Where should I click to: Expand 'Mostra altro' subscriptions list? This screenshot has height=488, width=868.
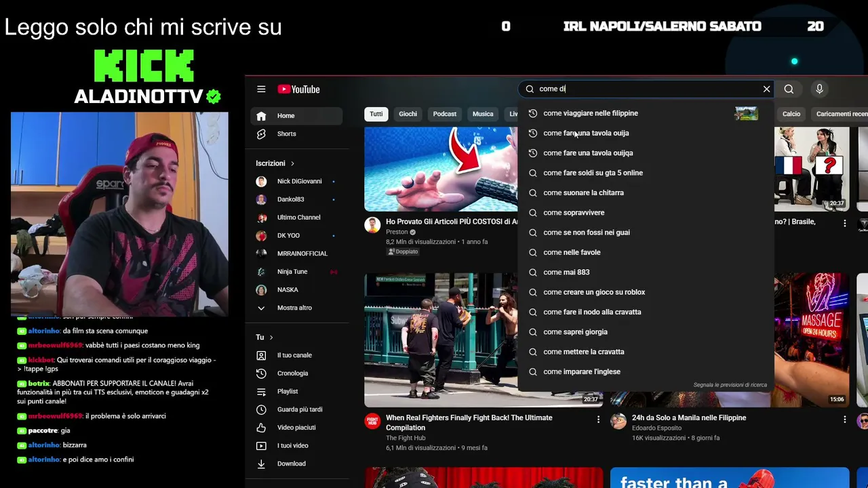tap(297, 308)
